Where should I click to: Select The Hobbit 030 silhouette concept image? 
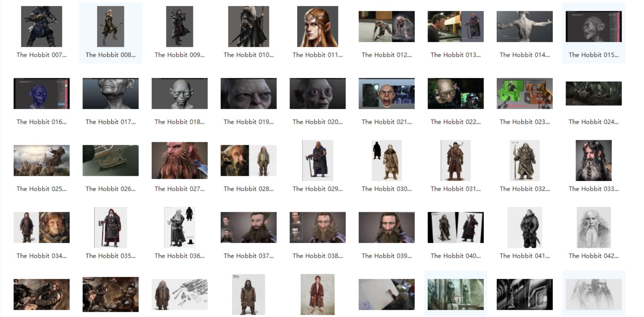(x=386, y=160)
